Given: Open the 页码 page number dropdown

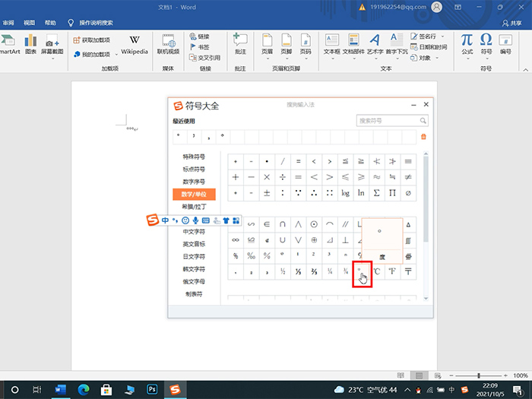Looking at the screenshot, I should pyautogui.click(x=306, y=59).
